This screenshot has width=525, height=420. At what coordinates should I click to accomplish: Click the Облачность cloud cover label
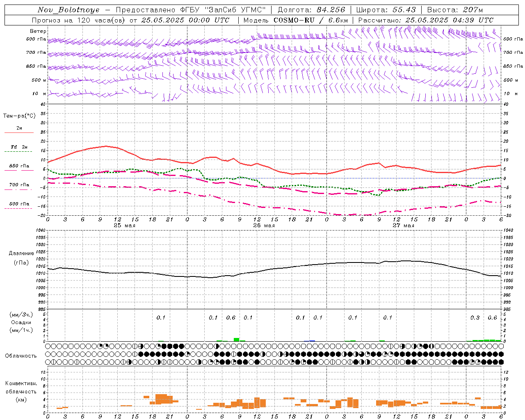click(x=21, y=356)
